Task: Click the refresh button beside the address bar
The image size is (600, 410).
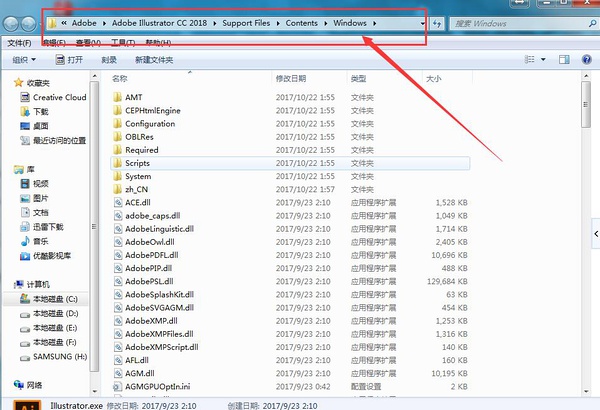Action: (x=438, y=22)
